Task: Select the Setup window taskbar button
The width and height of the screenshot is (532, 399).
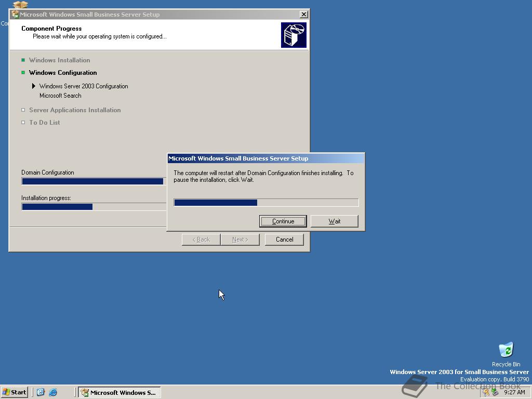Action: 119,393
